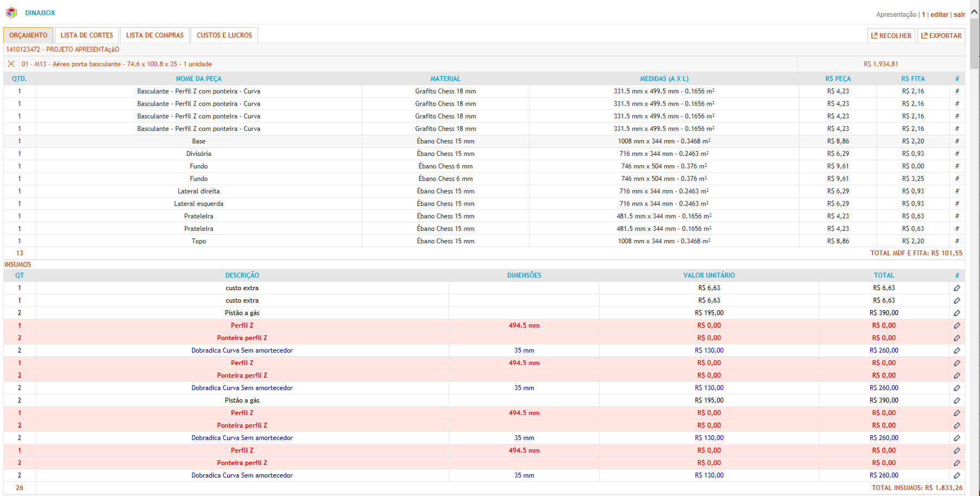Screen dimensions: 980x496
Task: Open the Orçamento tab
Action: click(x=28, y=35)
